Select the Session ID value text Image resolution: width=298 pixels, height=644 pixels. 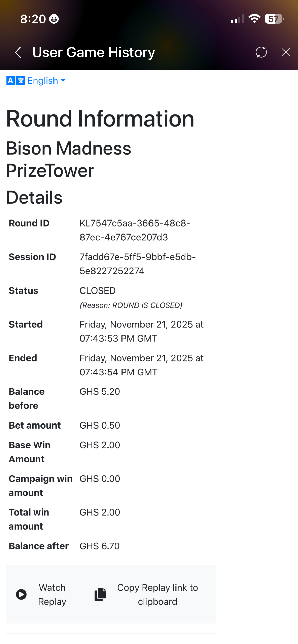coord(138,264)
